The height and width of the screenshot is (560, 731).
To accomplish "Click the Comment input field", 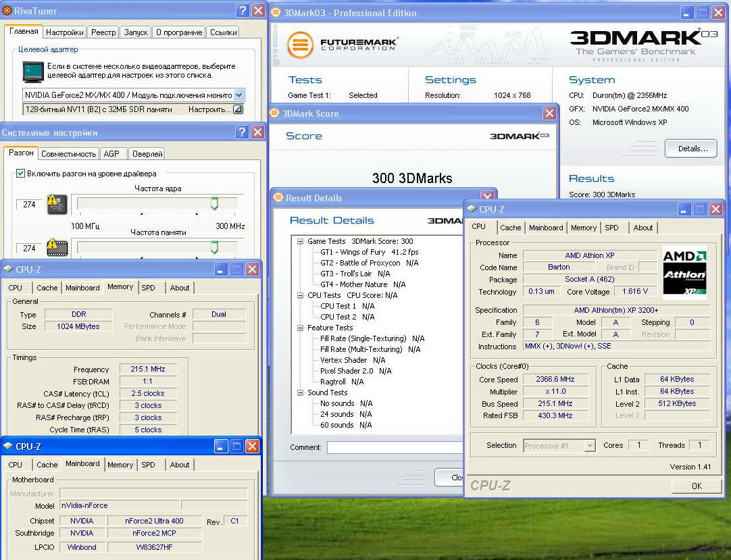I will (x=395, y=447).
